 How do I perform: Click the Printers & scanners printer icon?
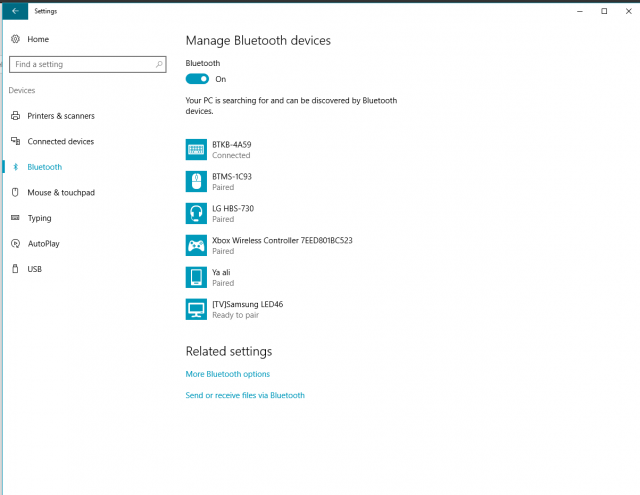tap(15, 116)
